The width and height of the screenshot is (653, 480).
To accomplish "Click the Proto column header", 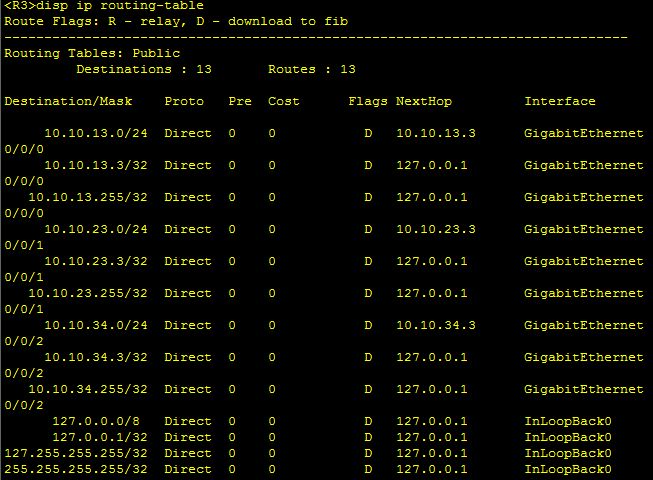I will [x=184, y=101].
